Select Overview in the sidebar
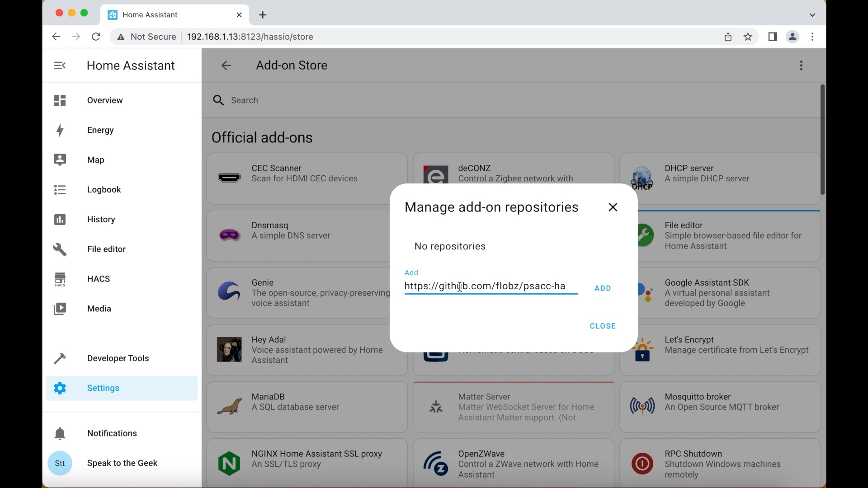 click(105, 100)
